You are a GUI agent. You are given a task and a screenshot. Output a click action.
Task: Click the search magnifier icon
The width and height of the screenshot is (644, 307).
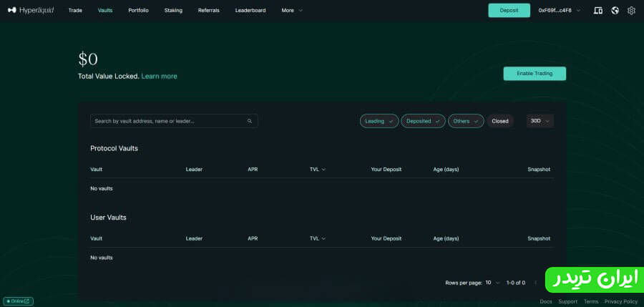(x=250, y=121)
